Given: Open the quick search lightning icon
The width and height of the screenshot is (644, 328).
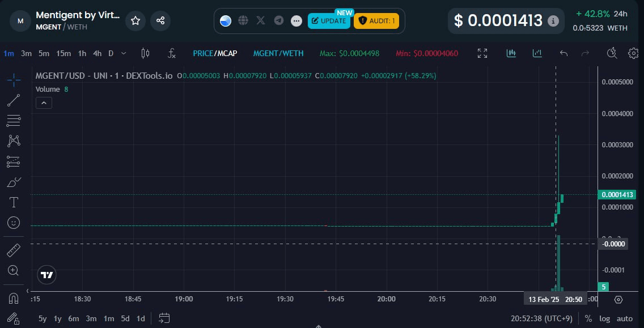Looking at the screenshot, I should pyautogui.click(x=612, y=53).
